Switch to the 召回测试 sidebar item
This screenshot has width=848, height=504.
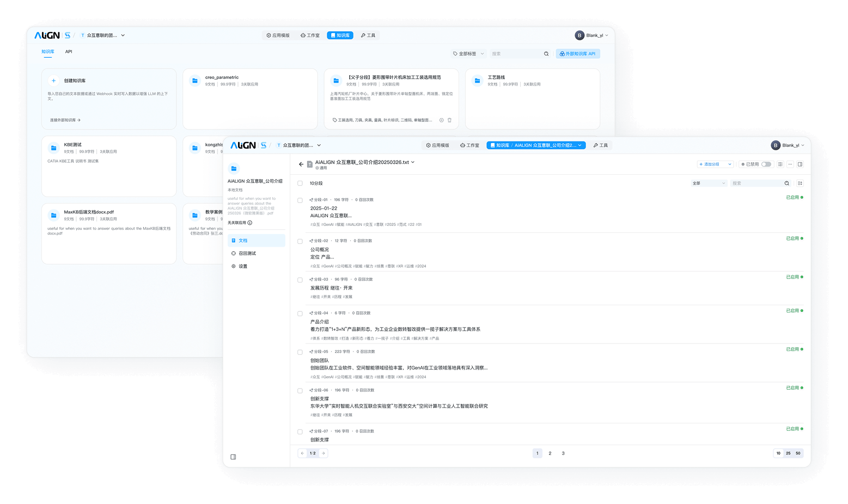click(x=247, y=254)
